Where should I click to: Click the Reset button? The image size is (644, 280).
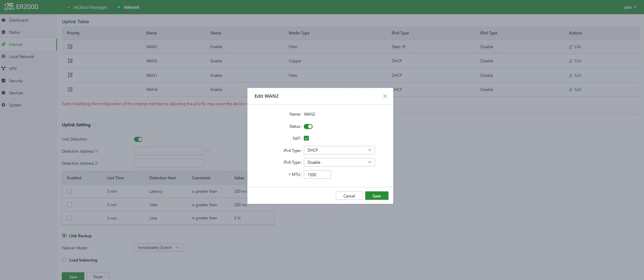click(98, 276)
